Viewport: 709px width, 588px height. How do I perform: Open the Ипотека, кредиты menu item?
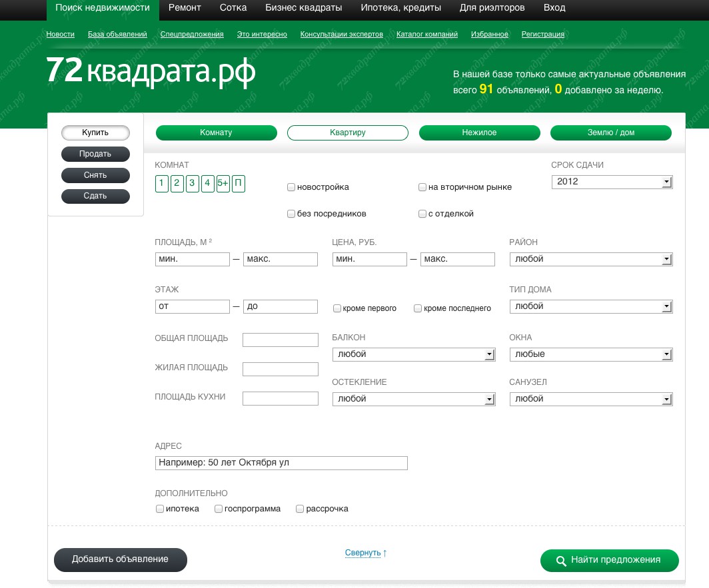pos(400,8)
